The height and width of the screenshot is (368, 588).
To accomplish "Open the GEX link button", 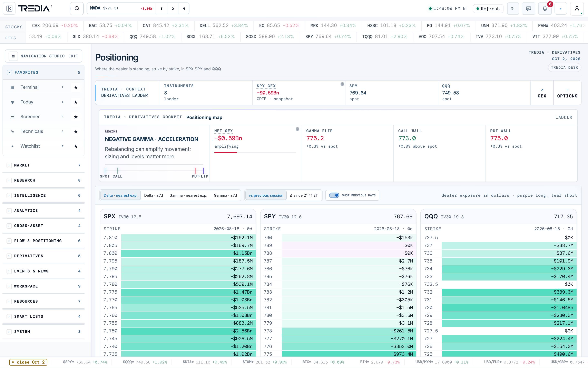I will coord(542,93).
